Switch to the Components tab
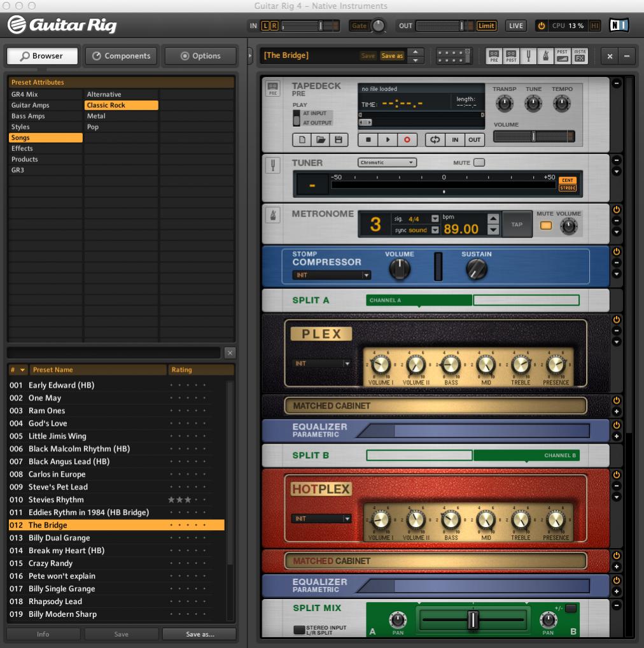This screenshot has width=644, height=648. click(x=121, y=56)
